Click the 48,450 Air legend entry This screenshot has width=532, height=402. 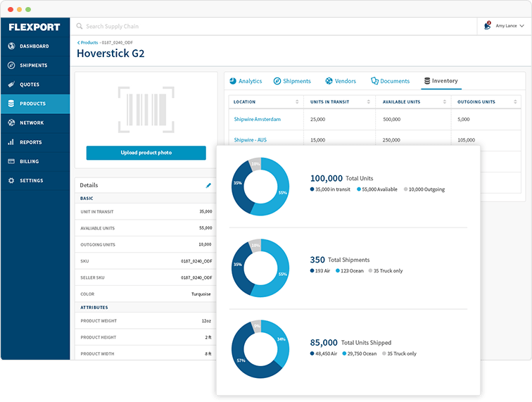pos(323,353)
